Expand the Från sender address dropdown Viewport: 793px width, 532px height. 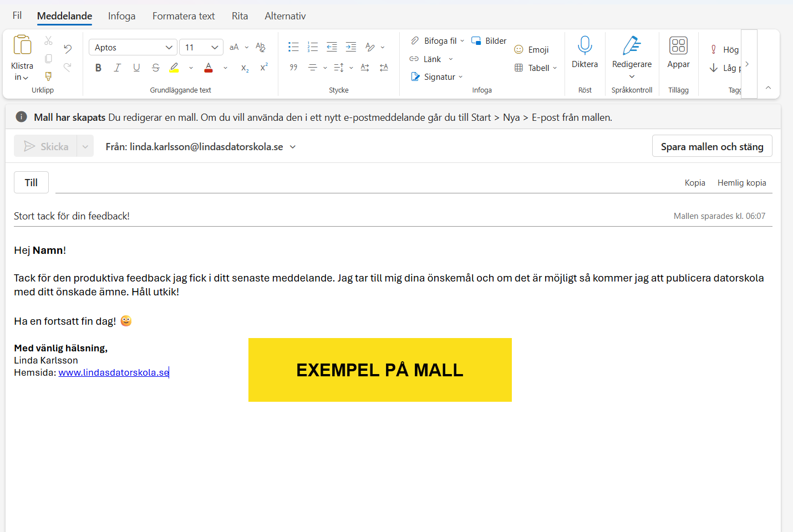click(x=293, y=147)
